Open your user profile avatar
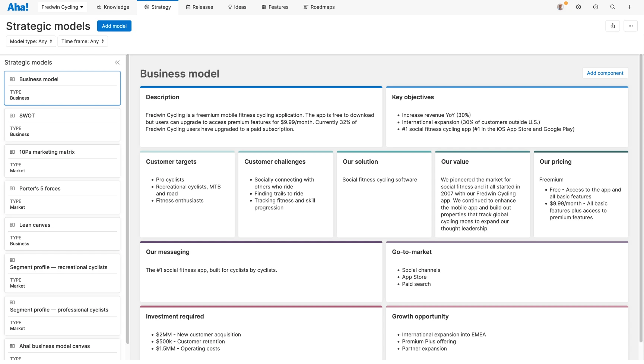The height and width of the screenshot is (364, 644). pos(561,7)
